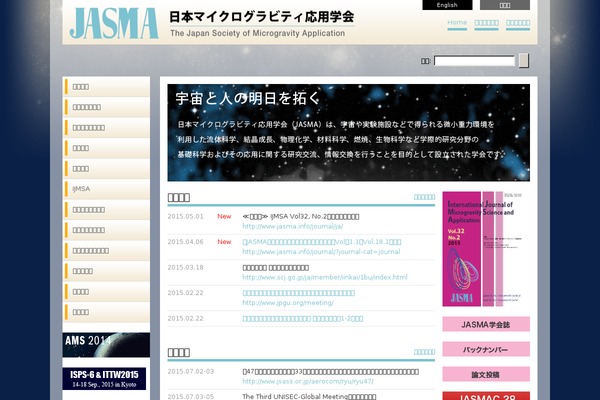Select the 2015.07.02-03 event date

tap(191, 372)
